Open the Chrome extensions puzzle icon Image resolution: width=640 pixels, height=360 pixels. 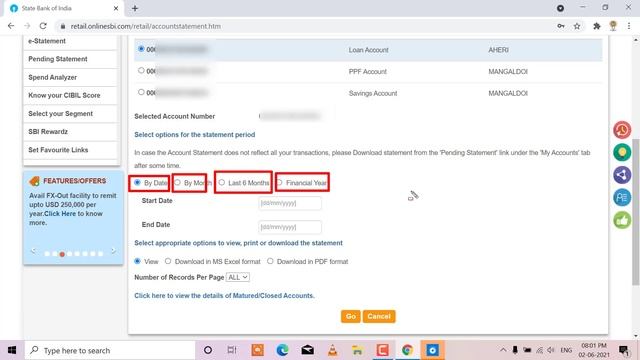(x=597, y=26)
